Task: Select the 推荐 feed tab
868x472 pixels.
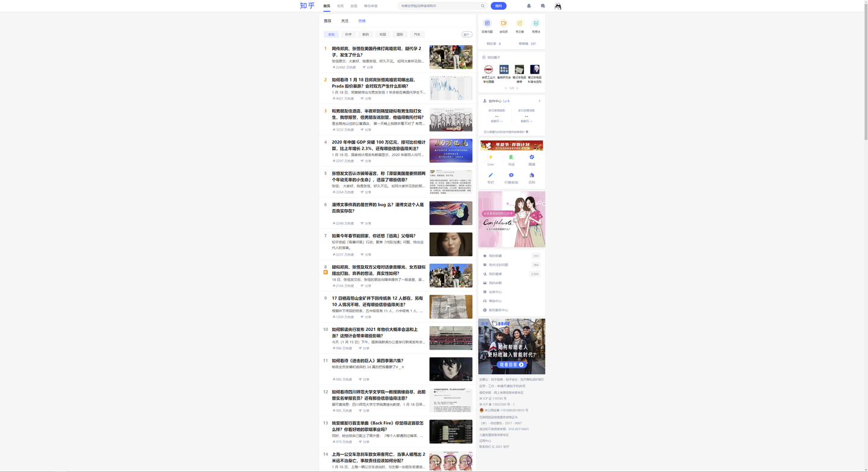Action: [x=327, y=21]
